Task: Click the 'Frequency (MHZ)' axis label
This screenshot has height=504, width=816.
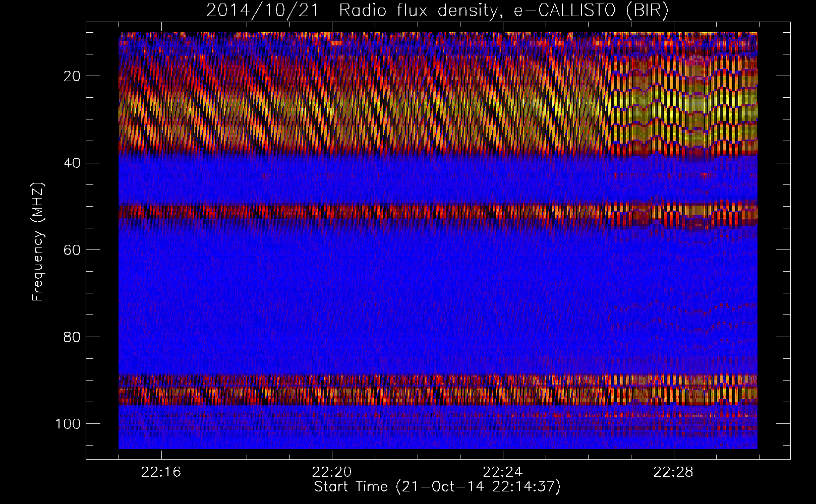Action: [38, 242]
